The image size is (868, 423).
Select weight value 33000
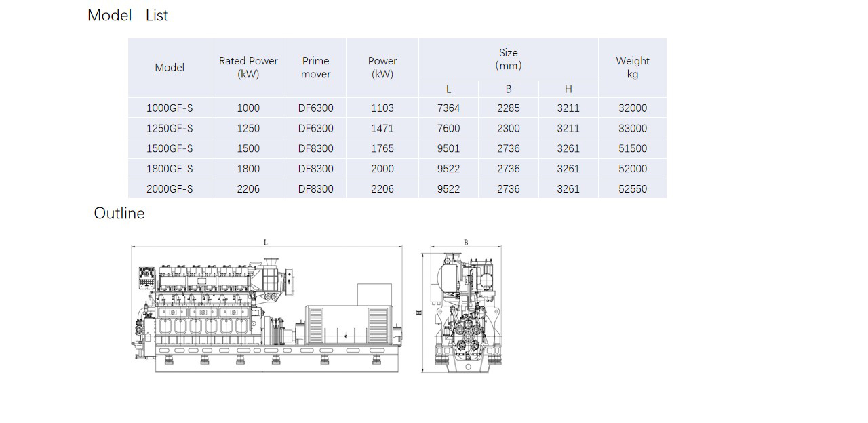click(633, 128)
